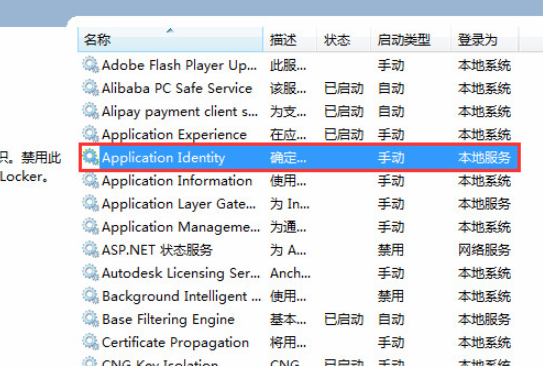
Task: Click Anch... description of Autodesk Licensing
Action: pyautogui.click(x=290, y=273)
